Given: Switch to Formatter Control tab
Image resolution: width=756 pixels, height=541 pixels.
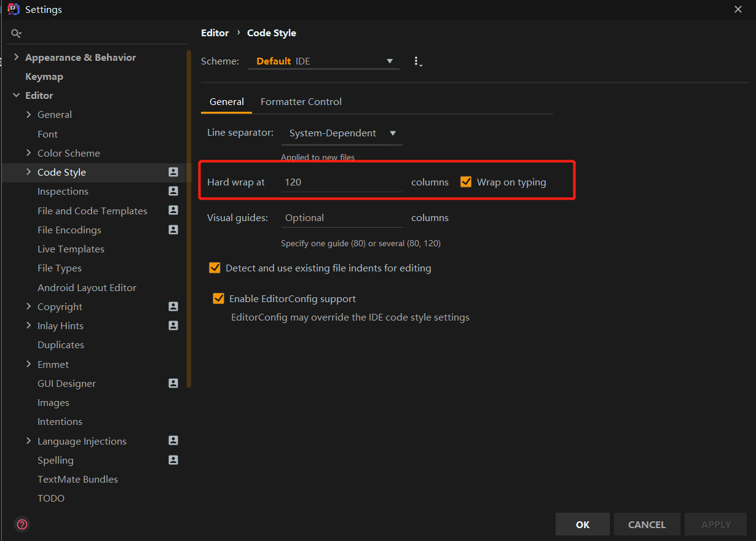Looking at the screenshot, I should (301, 102).
